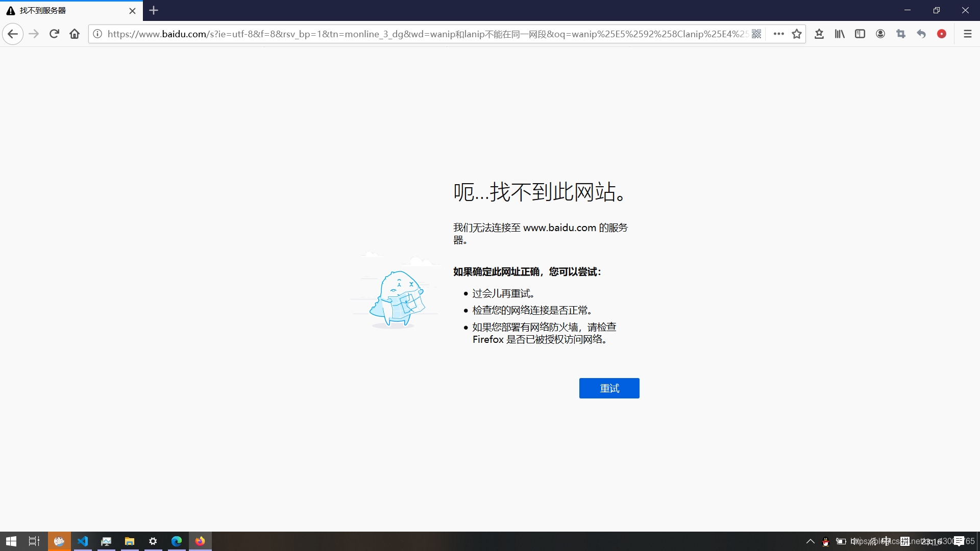Open the Library toolbar icon
The height and width of the screenshot is (551, 980).
[x=840, y=34]
